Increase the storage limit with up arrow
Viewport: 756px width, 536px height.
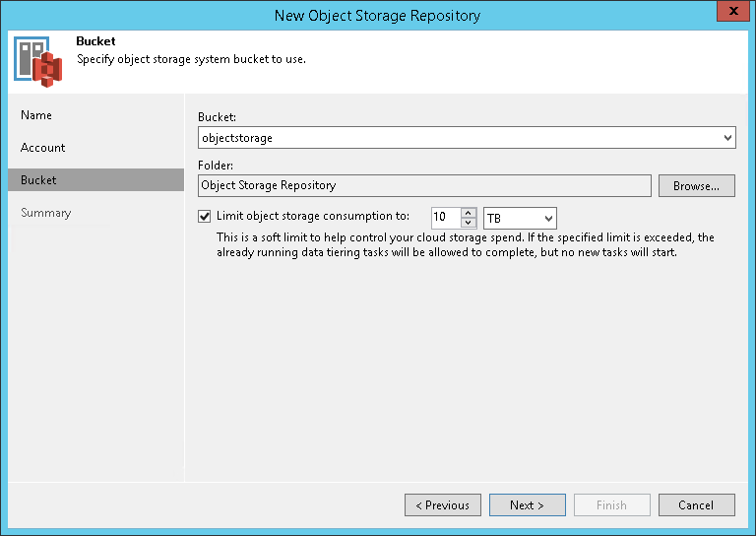(470, 213)
